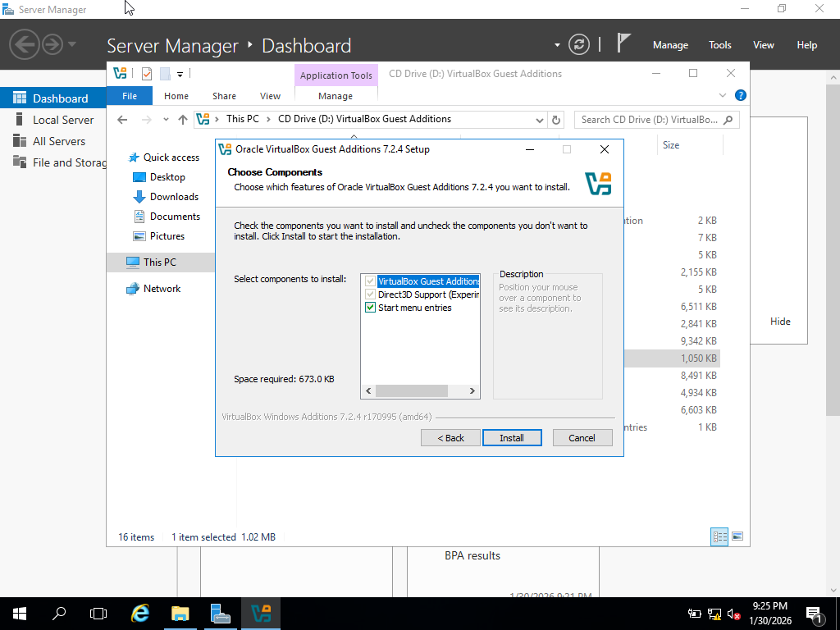Refresh the Explorer address bar location
The width and height of the screenshot is (840, 630).
pos(556,120)
